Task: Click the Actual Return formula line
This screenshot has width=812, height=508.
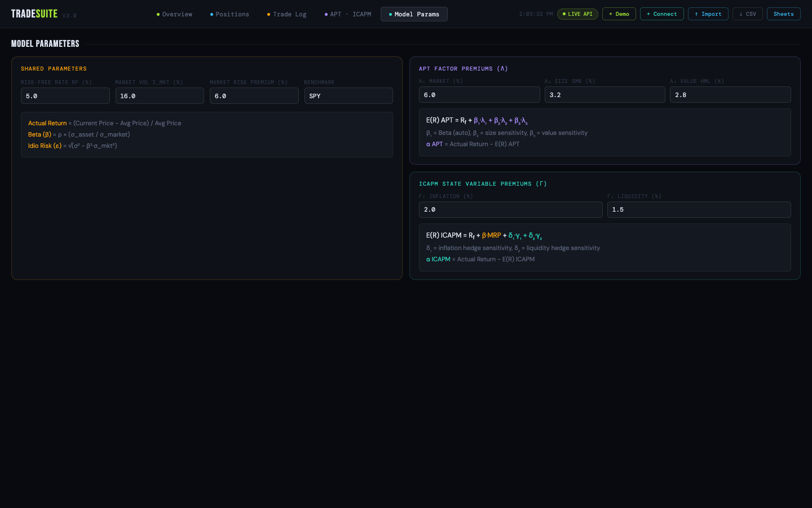Action: click(x=105, y=123)
